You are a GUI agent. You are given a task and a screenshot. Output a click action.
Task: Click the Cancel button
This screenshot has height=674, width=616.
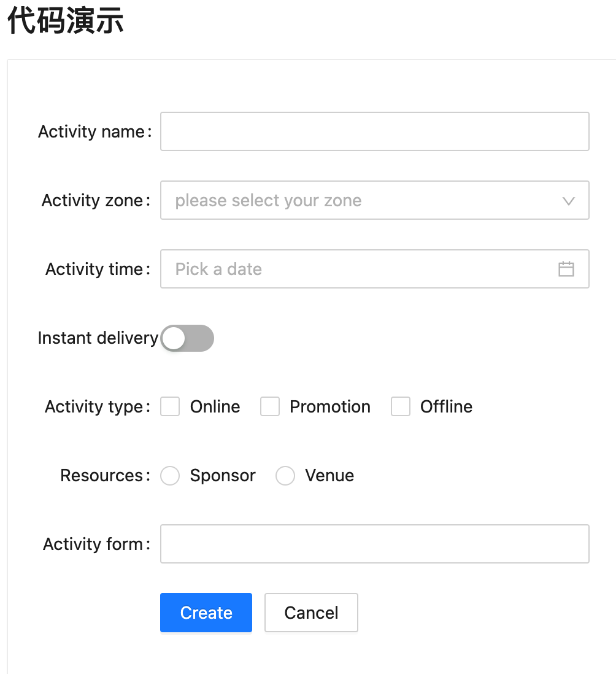[312, 613]
